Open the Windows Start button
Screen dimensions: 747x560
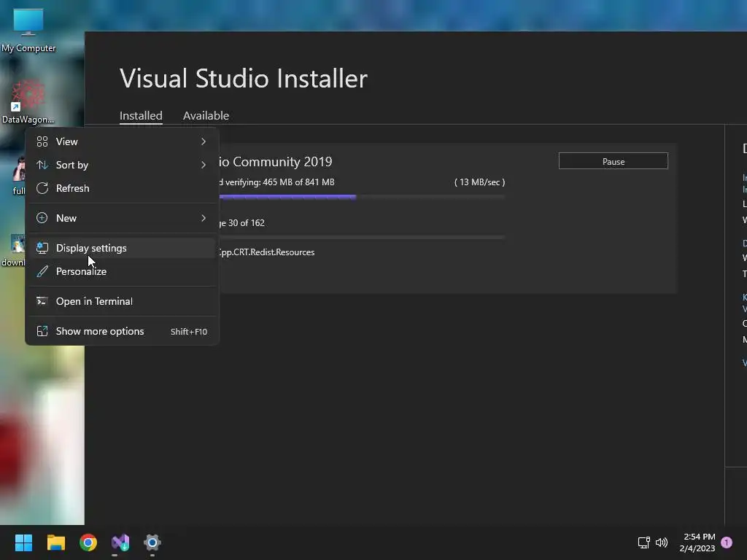pyautogui.click(x=23, y=542)
